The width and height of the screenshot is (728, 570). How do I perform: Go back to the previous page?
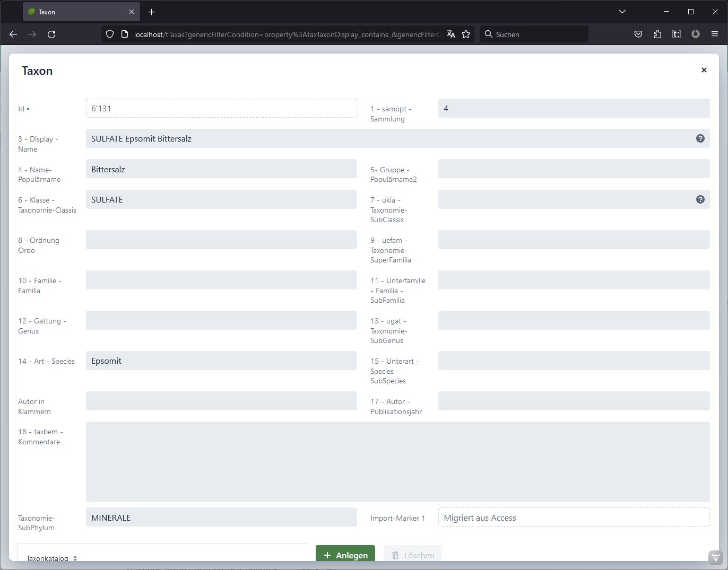13,34
